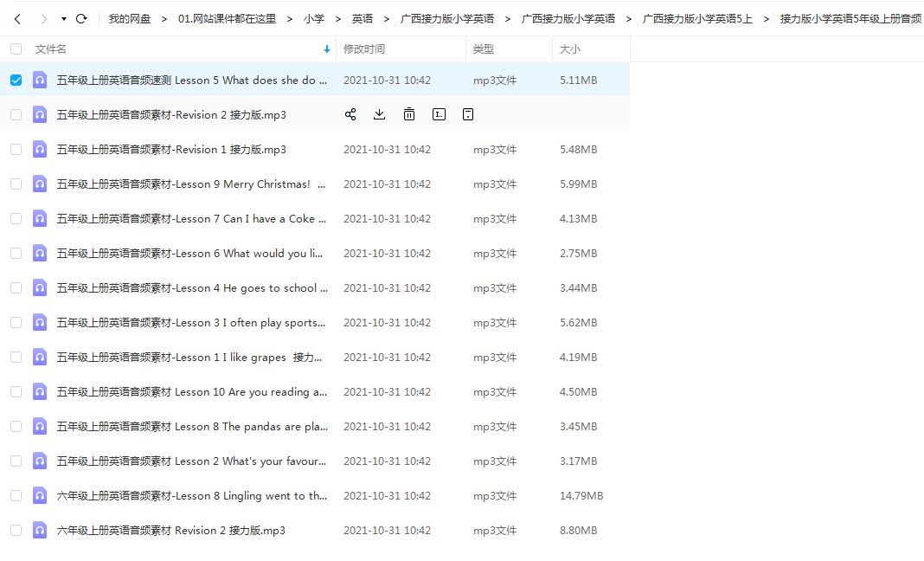The image size is (924, 561).
Task: Click the 2.75MB size cell
Action: 579,254
